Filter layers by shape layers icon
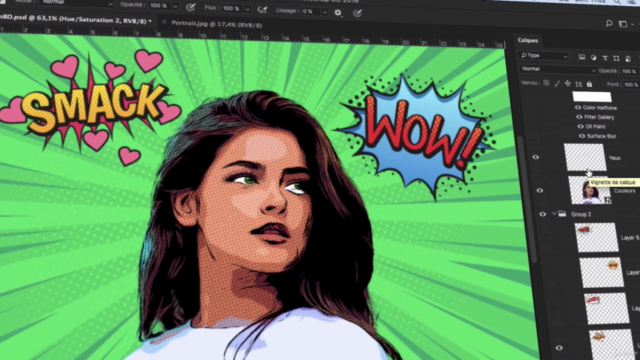The width and height of the screenshot is (640, 360). coord(616,59)
